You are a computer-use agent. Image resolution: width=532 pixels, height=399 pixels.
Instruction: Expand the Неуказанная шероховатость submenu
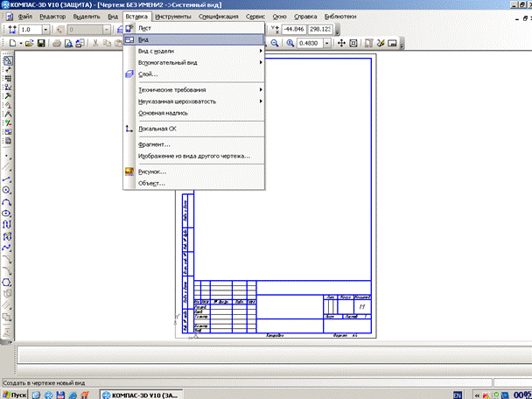pos(261,101)
